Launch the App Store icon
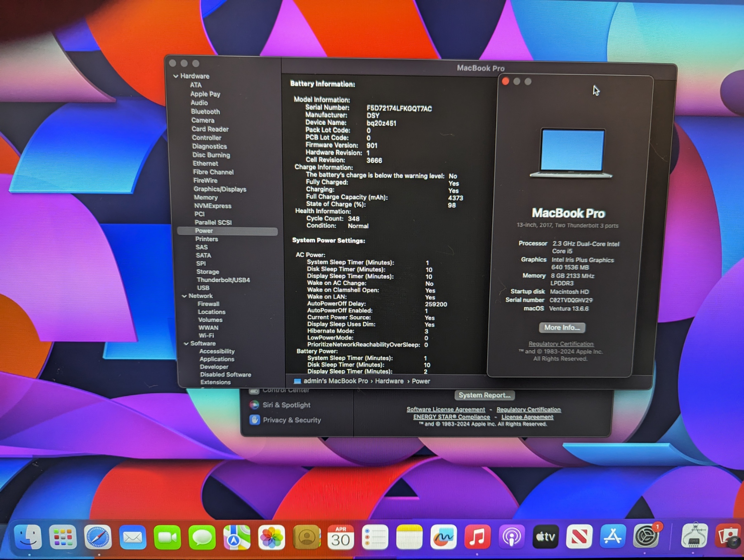744x560 pixels. coord(612,536)
